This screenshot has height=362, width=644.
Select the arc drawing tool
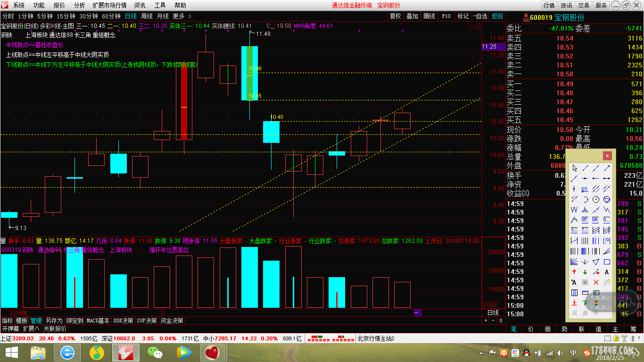(585, 199)
